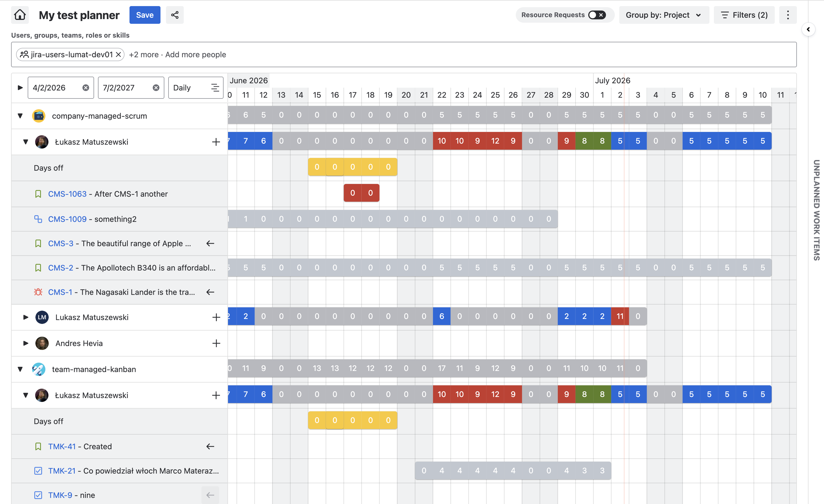Viewport: 824px width, 504px height.
Task: Open the CMS-1063 issue link
Action: click(67, 194)
